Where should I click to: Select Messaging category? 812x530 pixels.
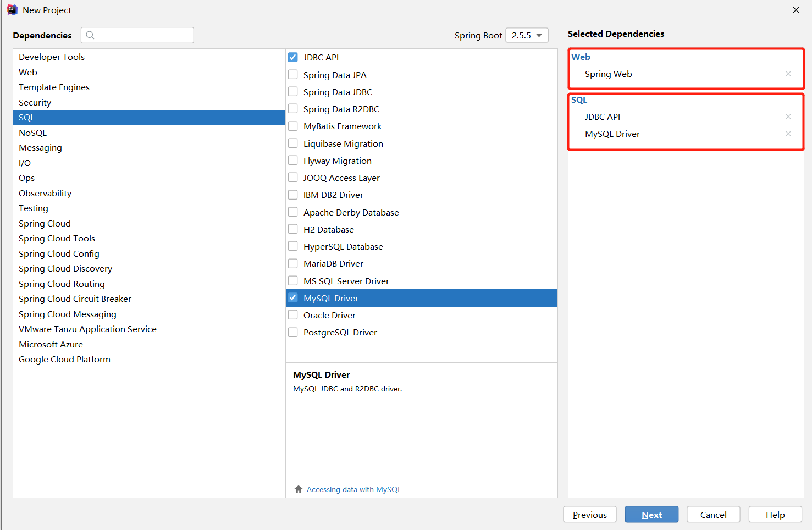149,147
